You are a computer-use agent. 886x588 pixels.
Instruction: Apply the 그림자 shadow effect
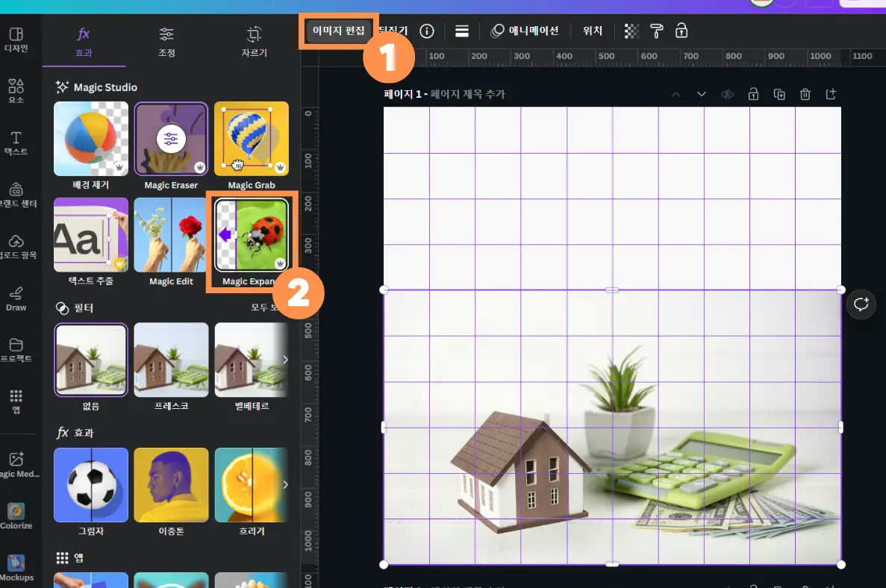91,485
